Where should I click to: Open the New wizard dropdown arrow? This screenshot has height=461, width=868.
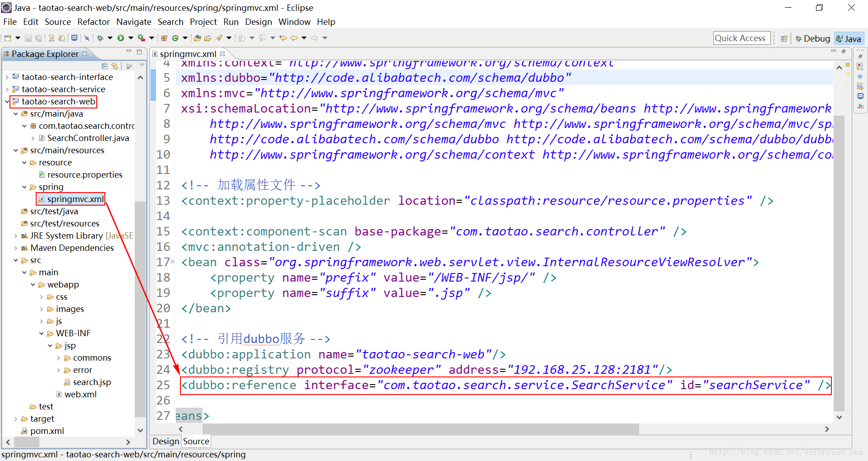(18, 38)
